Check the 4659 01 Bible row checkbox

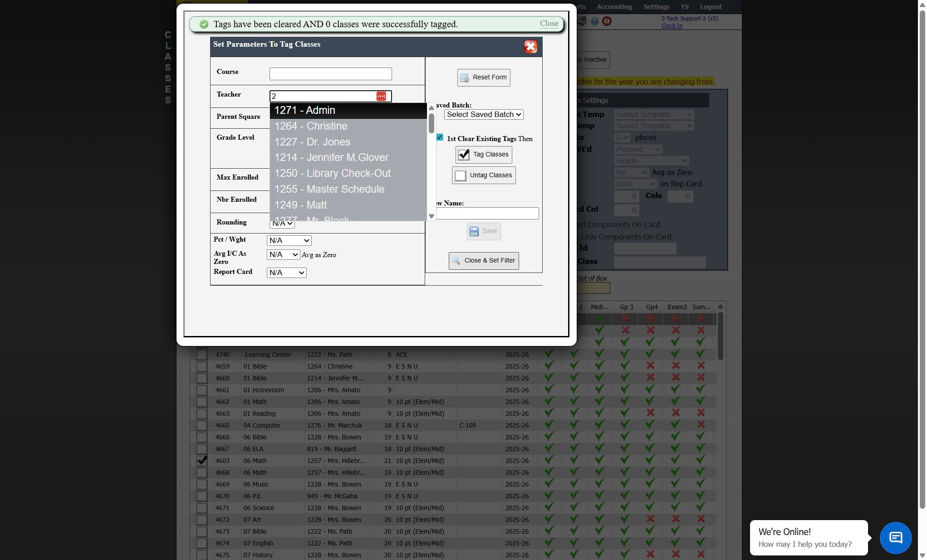coord(202,366)
